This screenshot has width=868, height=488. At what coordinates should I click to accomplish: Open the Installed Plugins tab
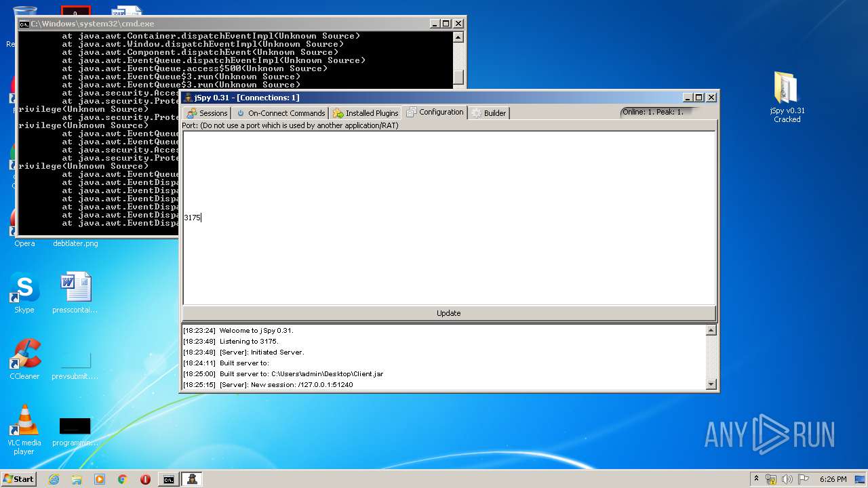(366, 113)
